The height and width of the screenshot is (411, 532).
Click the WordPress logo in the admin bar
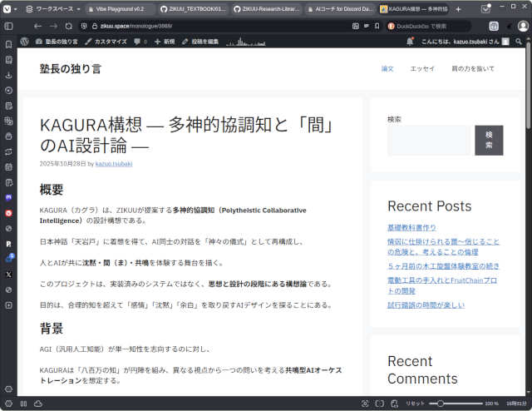26,41
